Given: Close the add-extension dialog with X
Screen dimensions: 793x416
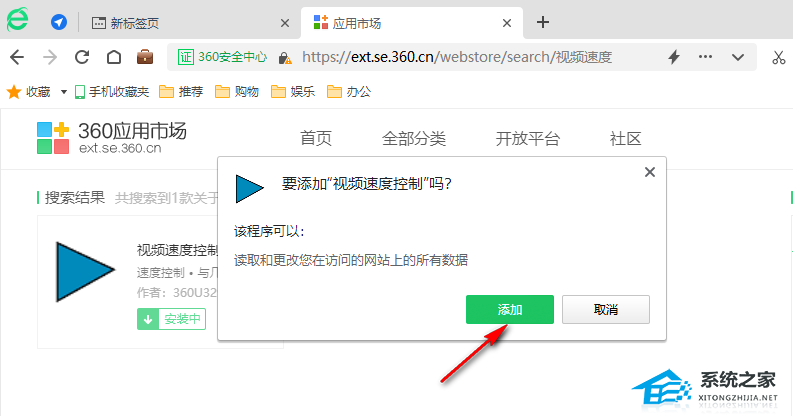Looking at the screenshot, I should (x=650, y=172).
